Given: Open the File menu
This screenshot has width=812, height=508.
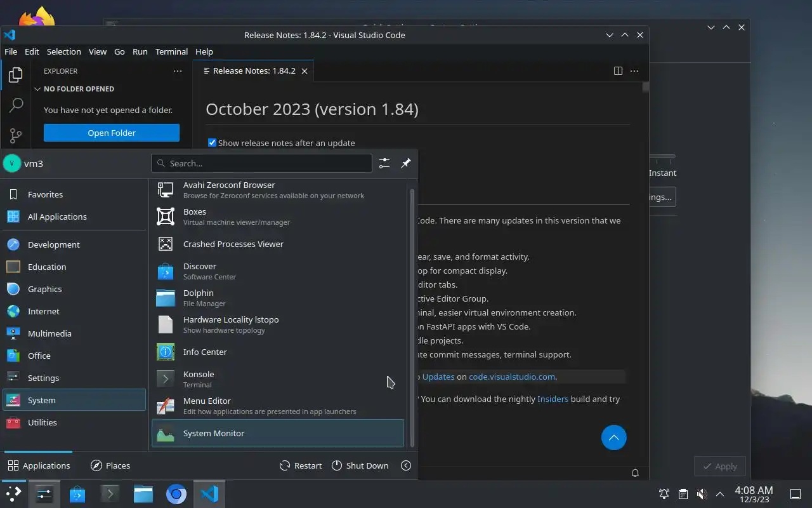Looking at the screenshot, I should (x=11, y=51).
